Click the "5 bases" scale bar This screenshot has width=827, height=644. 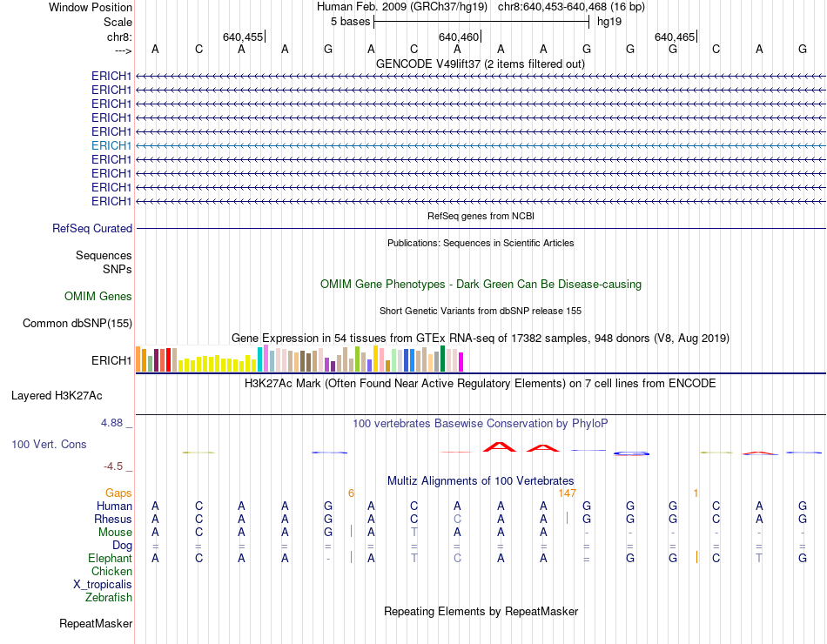(481, 22)
